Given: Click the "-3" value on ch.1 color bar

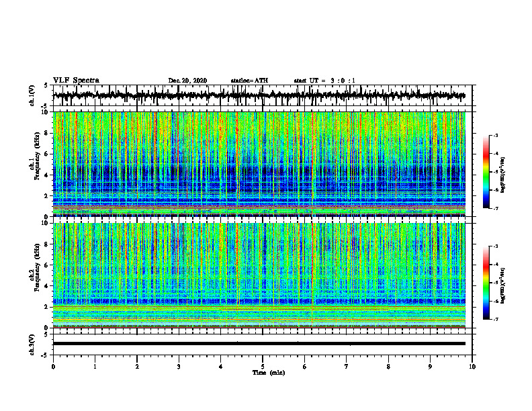Looking at the screenshot, I should 496,136.
